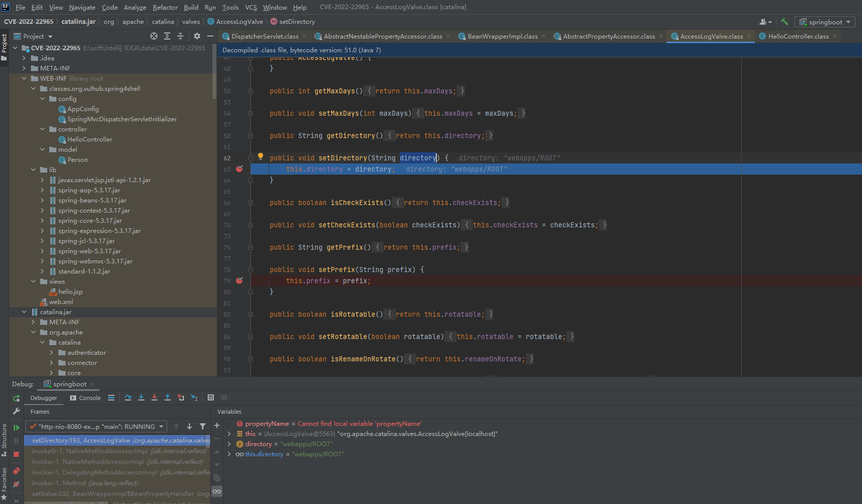This screenshot has width=862, height=504.
Task: Open the VCS menu
Action: point(251,7)
